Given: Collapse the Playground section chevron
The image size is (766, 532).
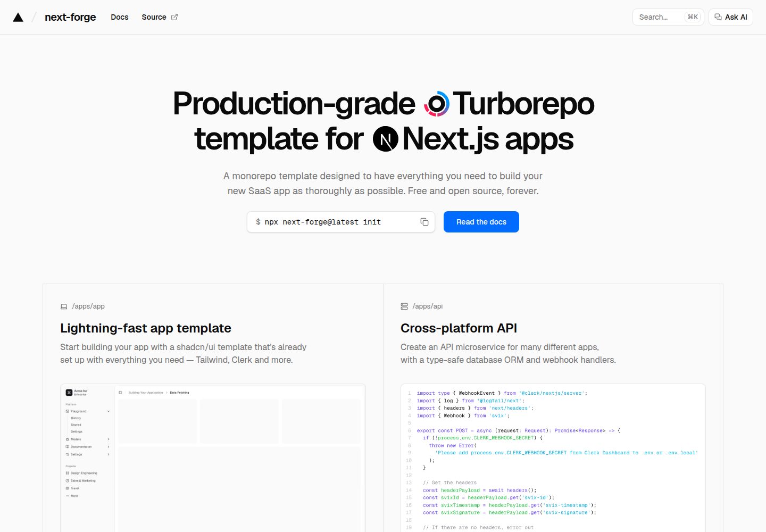Looking at the screenshot, I should [109, 411].
